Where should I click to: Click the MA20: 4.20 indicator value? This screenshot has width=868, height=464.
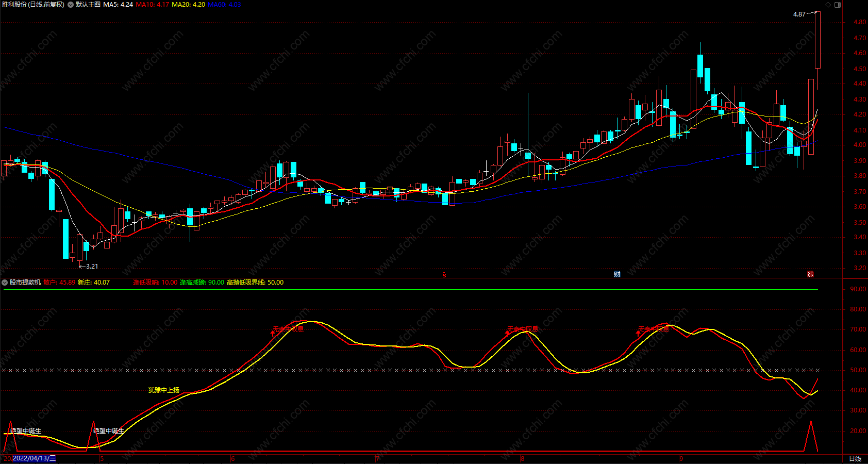(x=189, y=5)
